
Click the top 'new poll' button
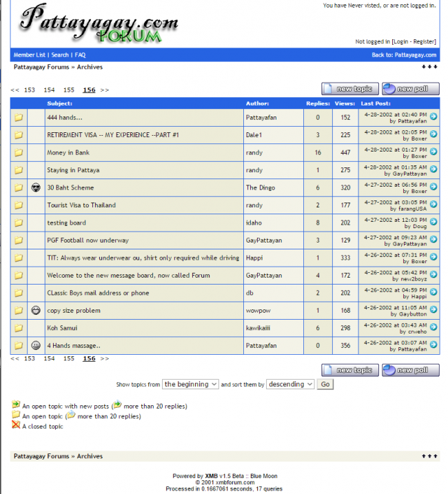point(411,89)
